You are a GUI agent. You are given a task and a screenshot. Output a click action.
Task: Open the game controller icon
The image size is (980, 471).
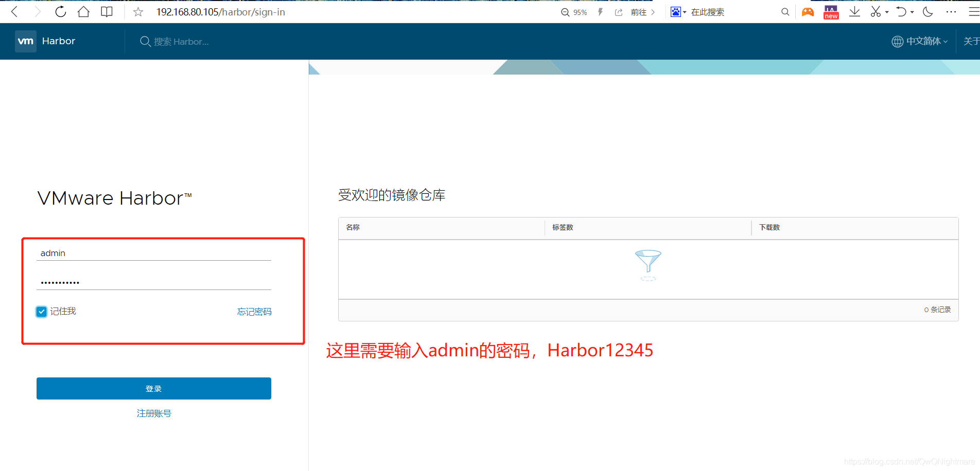(x=808, y=12)
